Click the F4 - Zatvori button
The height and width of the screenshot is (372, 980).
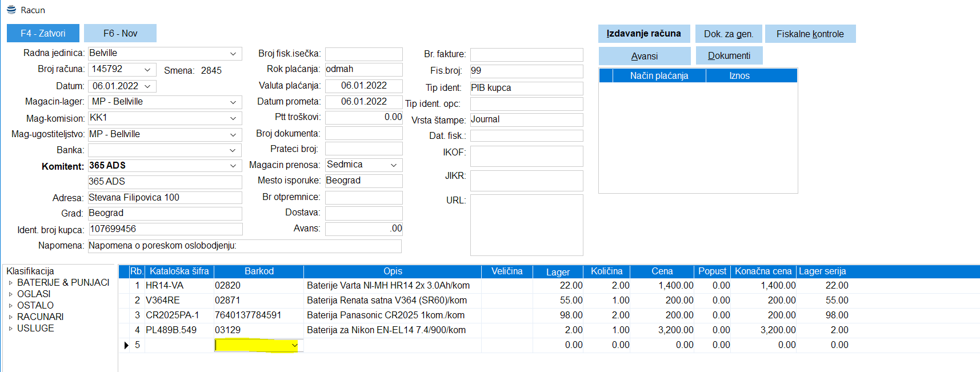point(43,33)
